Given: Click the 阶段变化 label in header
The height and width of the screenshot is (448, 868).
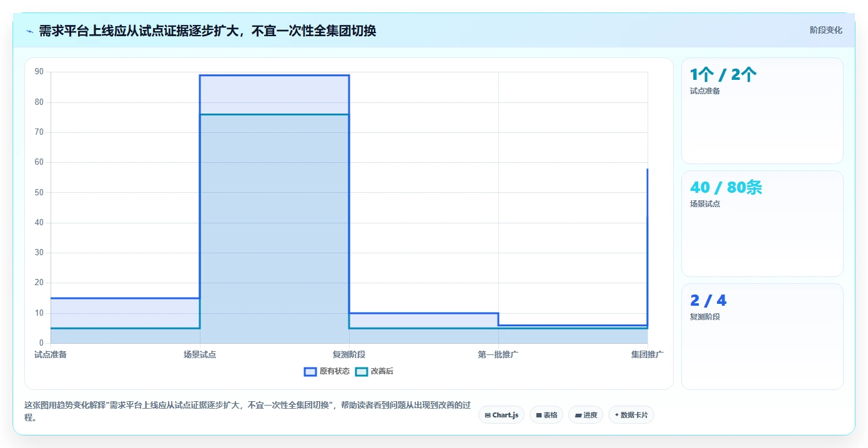Looking at the screenshot, I should pos(826,30).
